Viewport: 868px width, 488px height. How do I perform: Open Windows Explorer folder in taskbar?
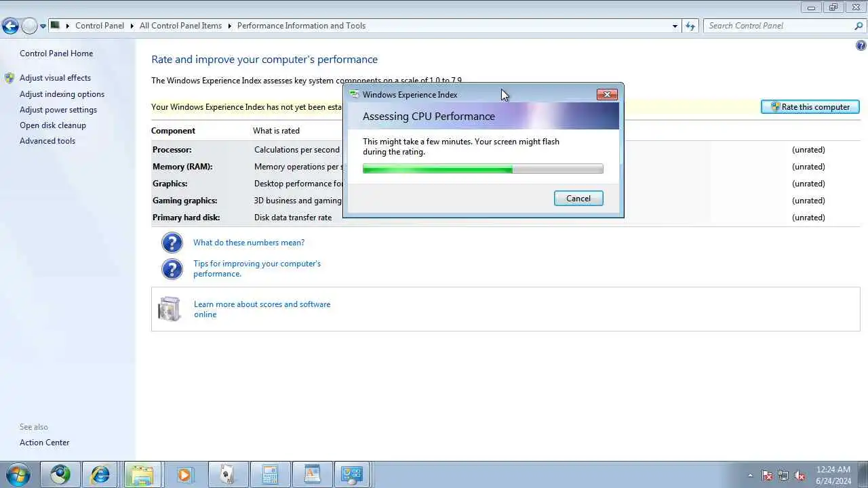(x=142, y=474)
